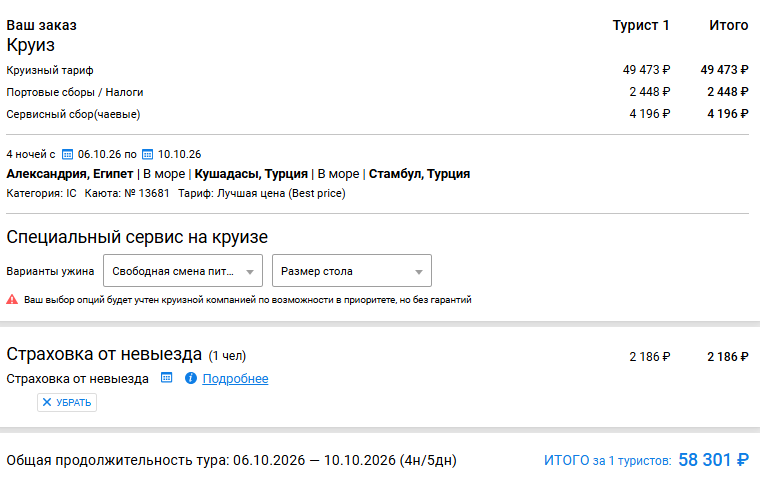Viewport: 760px width, 477px height.
Task: Click the Итого column header
Action: click(x=728, y=25)
